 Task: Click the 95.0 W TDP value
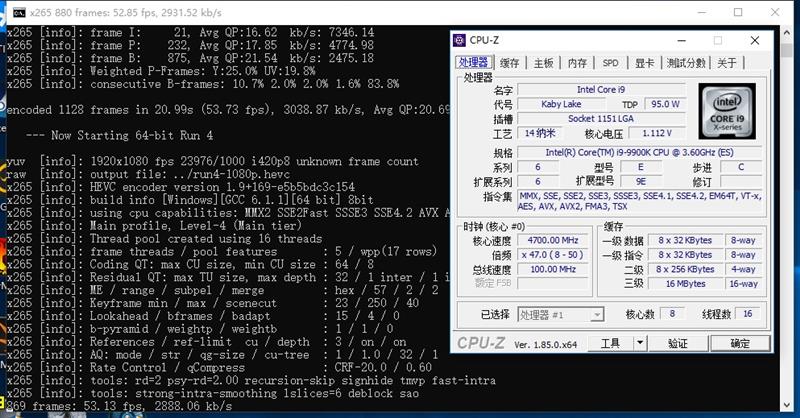tap(665, 104)
